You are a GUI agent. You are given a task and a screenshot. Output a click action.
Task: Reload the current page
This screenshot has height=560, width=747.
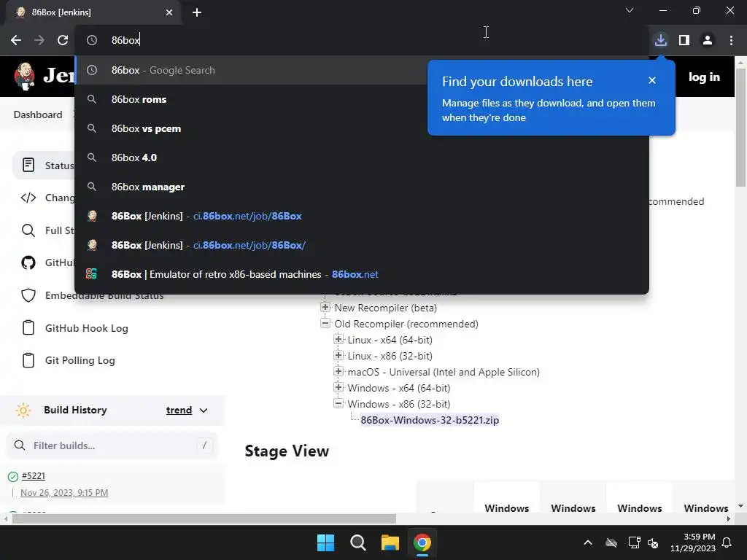coord(63,40)
